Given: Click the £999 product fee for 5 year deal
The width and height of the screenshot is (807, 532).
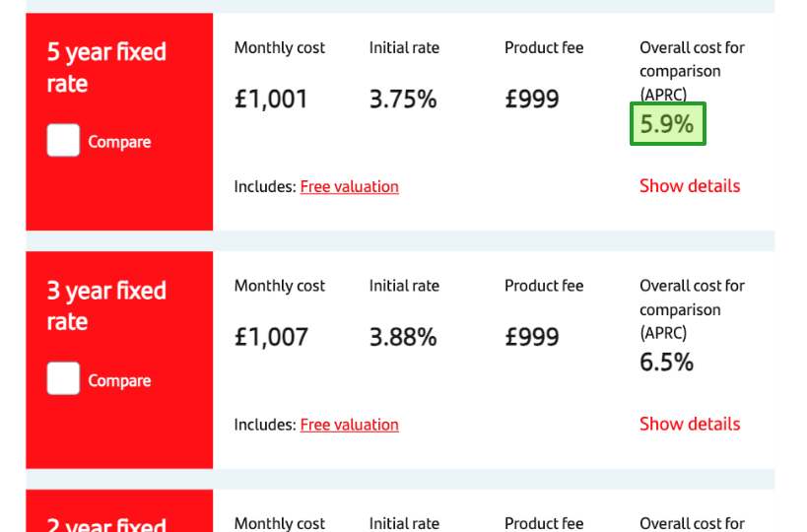Looking at the screenshot, I should pyautogui.click(x=532, y=100).
